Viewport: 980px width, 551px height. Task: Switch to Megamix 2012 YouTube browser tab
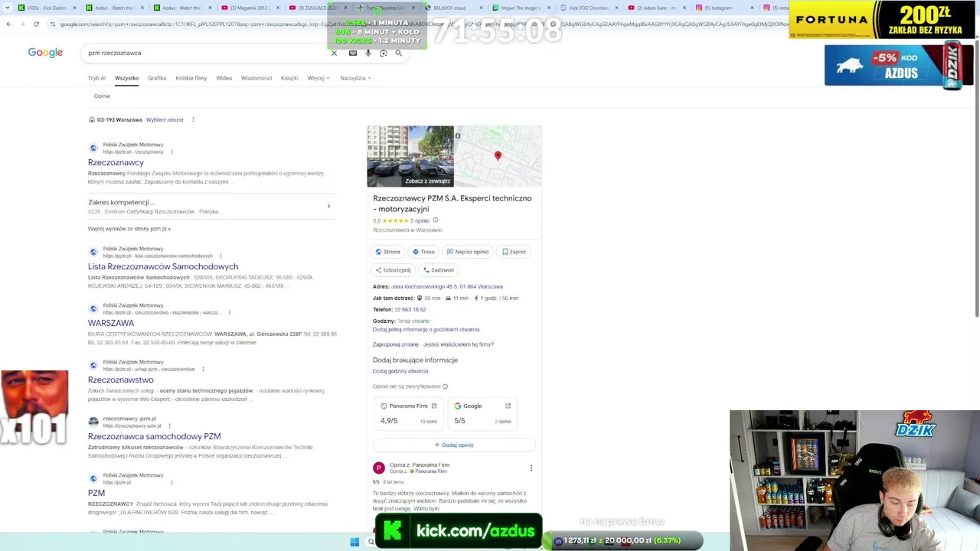pyautogui.click(x=249, y=8)
